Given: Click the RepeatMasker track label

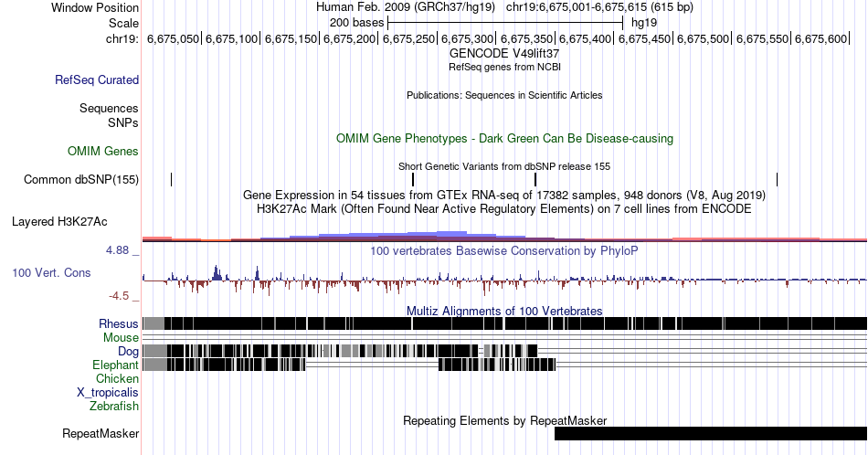Looking at the screenshot, I should click(101, 433).
